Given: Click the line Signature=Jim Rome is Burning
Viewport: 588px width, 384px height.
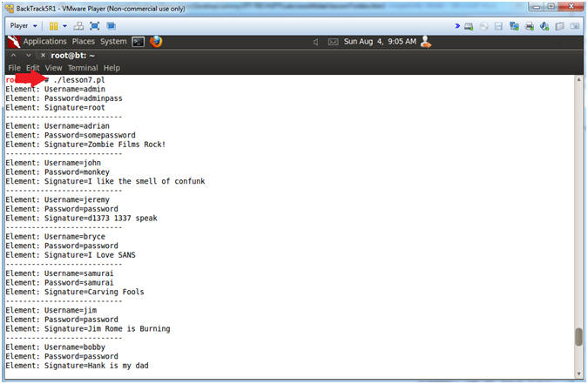Looking at the screenshot, I should coord(88,329).
